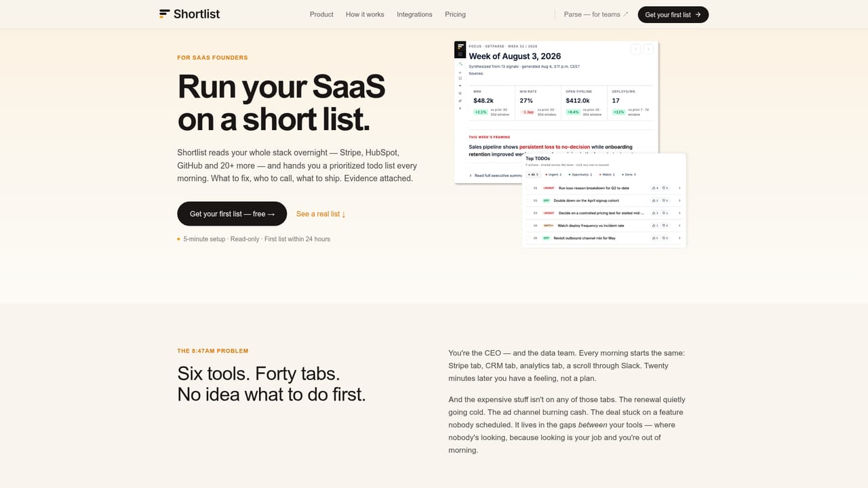Image resolution: width=868 pixels, height=488 pixels.
Task: Show Done items in Top TODOs
Action: tap(628, 174)
